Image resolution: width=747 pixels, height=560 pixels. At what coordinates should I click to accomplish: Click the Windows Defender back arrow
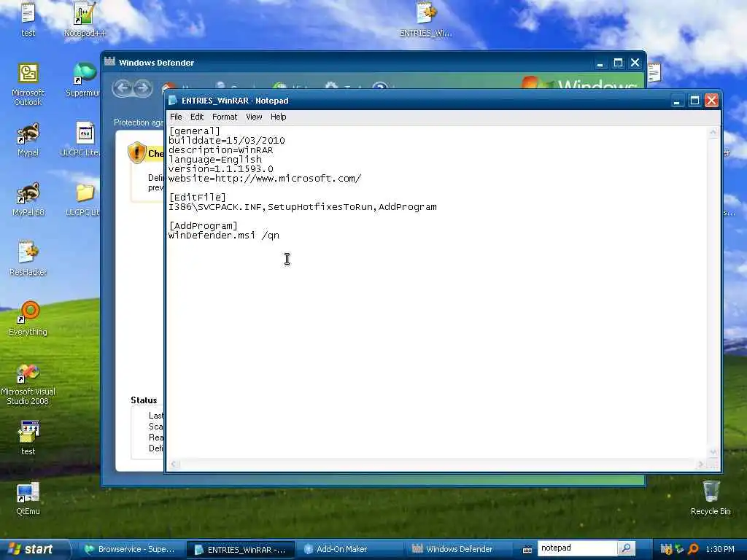(123, 88)
